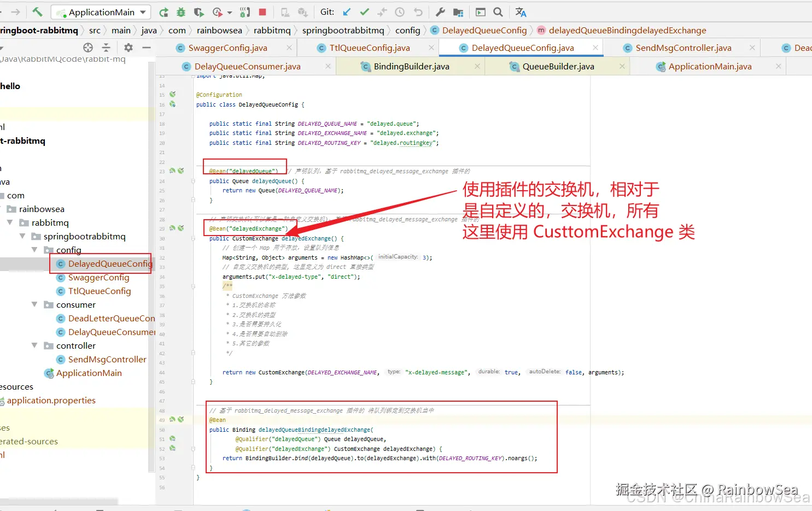The image size is (812, 511).
Task: Click the Rerun ApplicationMain icon
Action: (163, 12)
